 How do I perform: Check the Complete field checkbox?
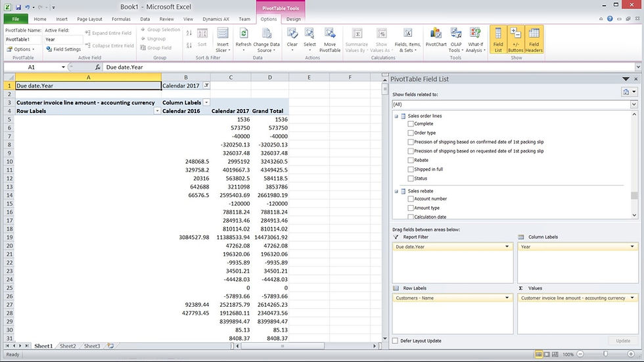pos(410,124)
